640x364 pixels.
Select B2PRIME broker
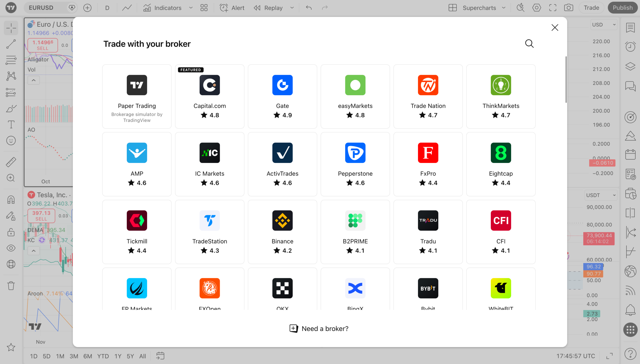click(355, 232)
